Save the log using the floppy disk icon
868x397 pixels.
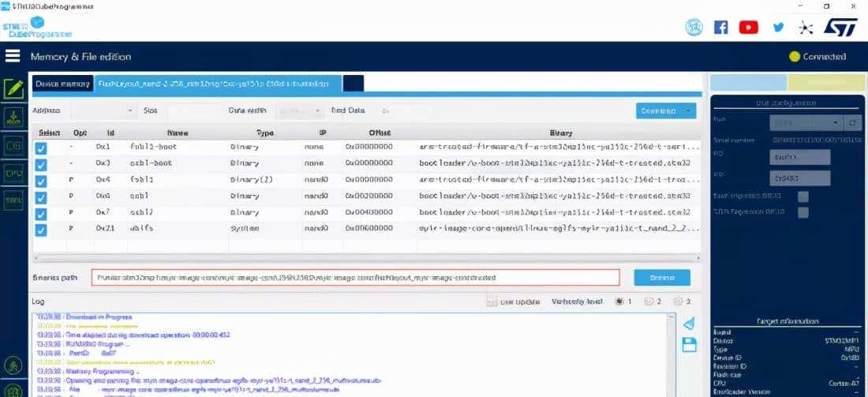pos(689,343)
